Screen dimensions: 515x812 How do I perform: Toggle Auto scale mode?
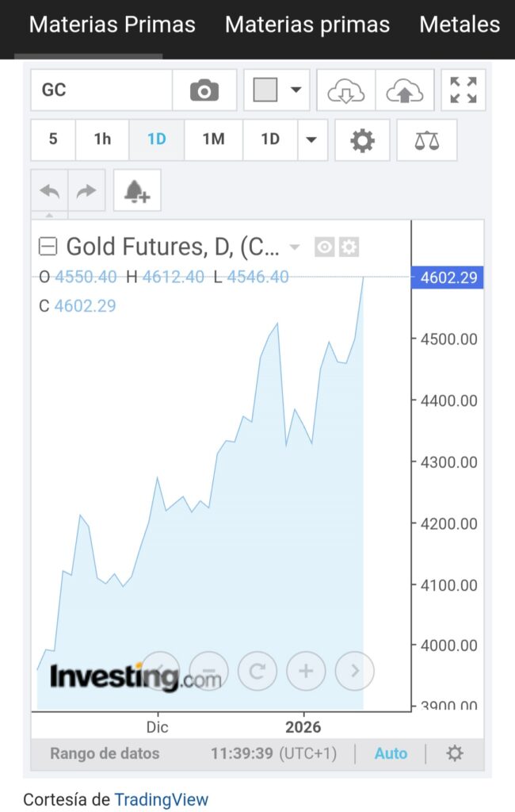click(391, 753)
